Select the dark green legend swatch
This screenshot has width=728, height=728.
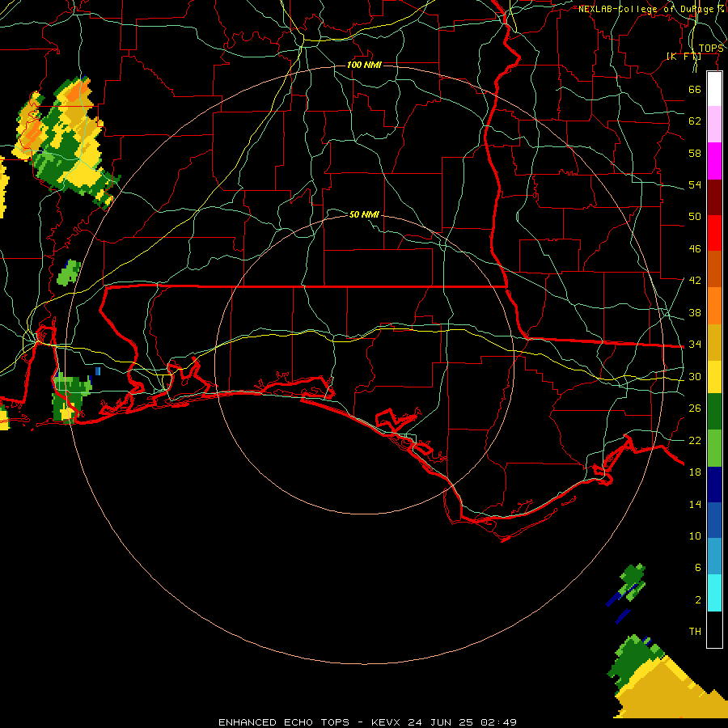[x=714, y=412]
